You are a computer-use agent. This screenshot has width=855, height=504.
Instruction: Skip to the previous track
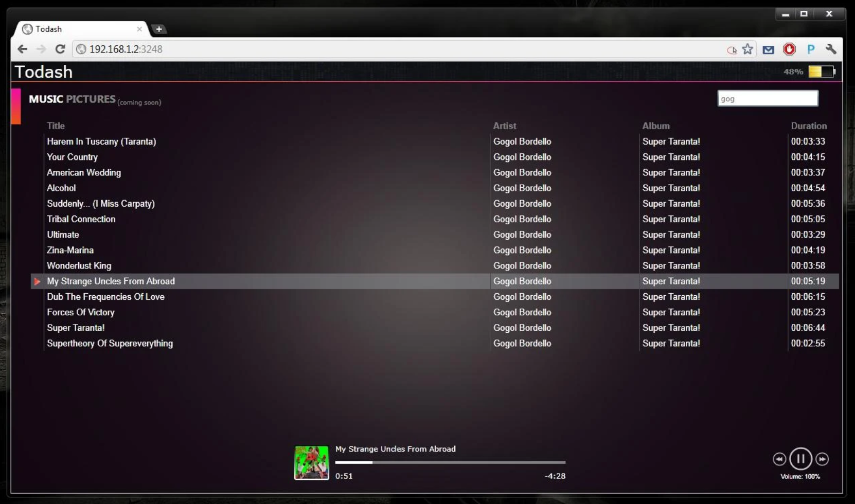coord(779,459)
